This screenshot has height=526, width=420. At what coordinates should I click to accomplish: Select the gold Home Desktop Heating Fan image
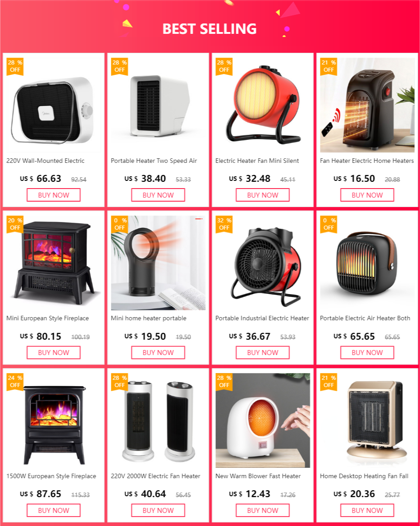[367, 420]
